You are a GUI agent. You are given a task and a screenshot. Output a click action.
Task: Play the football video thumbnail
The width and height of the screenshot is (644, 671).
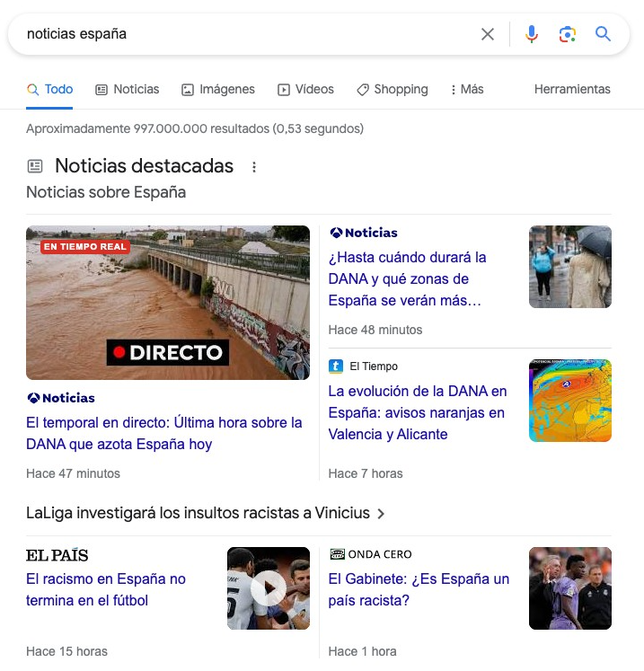269,588
